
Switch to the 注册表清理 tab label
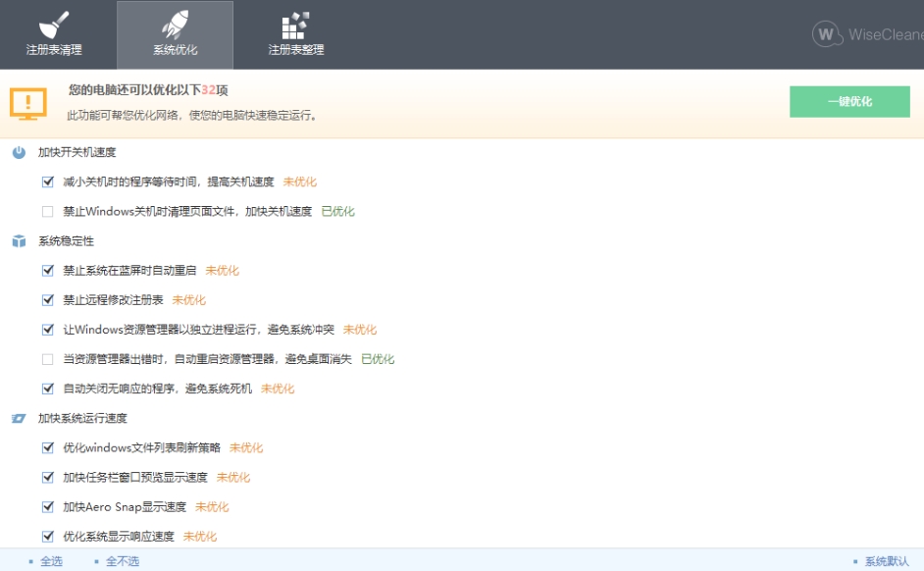point(54,50)
